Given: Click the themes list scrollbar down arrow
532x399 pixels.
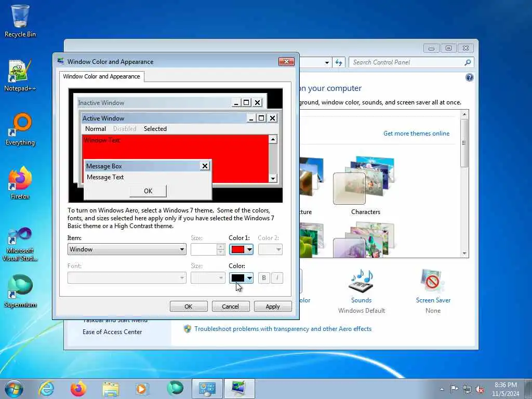Looking at the screenshot, I should [x=464, y=254].
